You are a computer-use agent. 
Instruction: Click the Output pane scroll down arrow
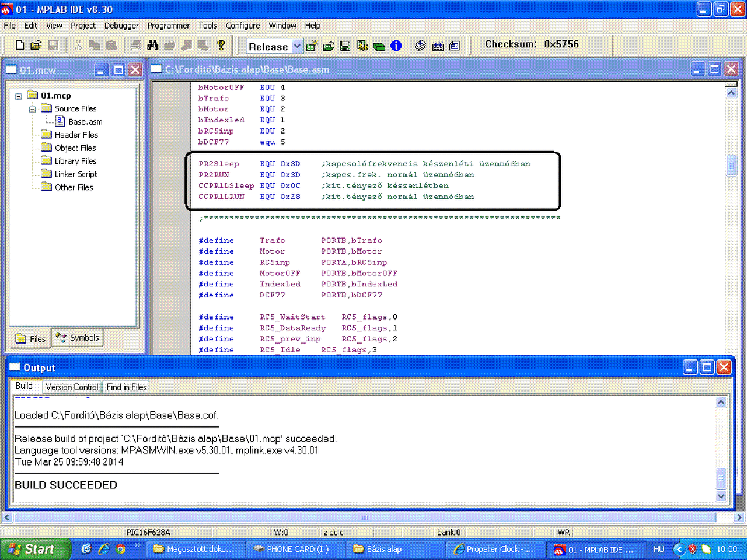(721, 496)
